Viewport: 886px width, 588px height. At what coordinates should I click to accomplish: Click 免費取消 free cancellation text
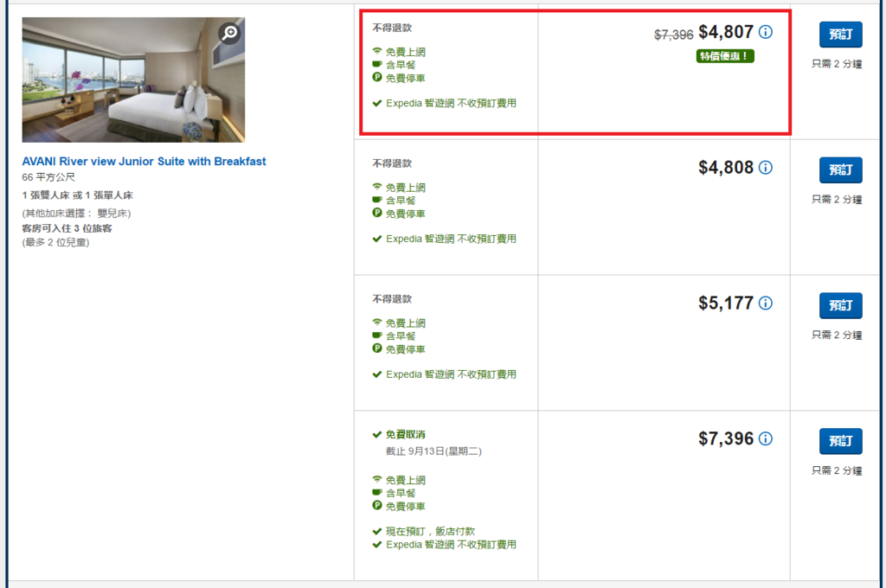(x=405, y=434)
